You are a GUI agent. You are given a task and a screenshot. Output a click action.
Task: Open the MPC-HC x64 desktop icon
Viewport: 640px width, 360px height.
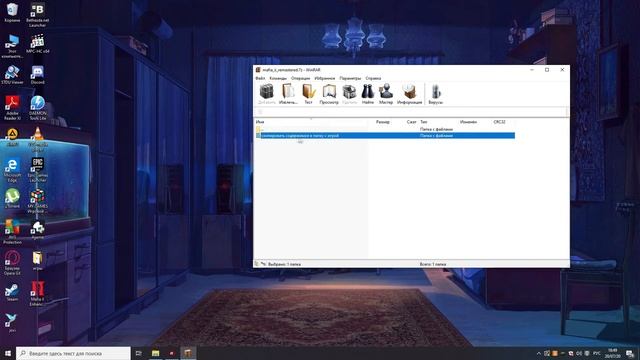pos(38,44)
